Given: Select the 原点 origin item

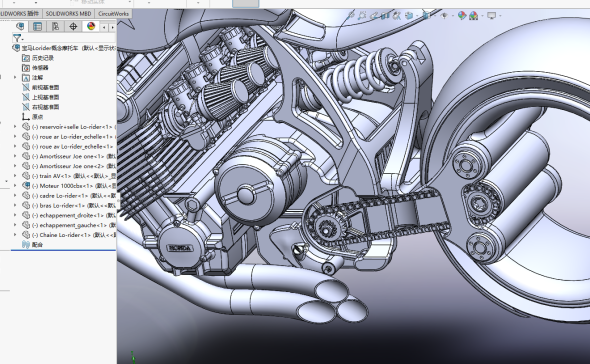Looking at the screenshot, I should pyautogui.click(x=33, y=117).
